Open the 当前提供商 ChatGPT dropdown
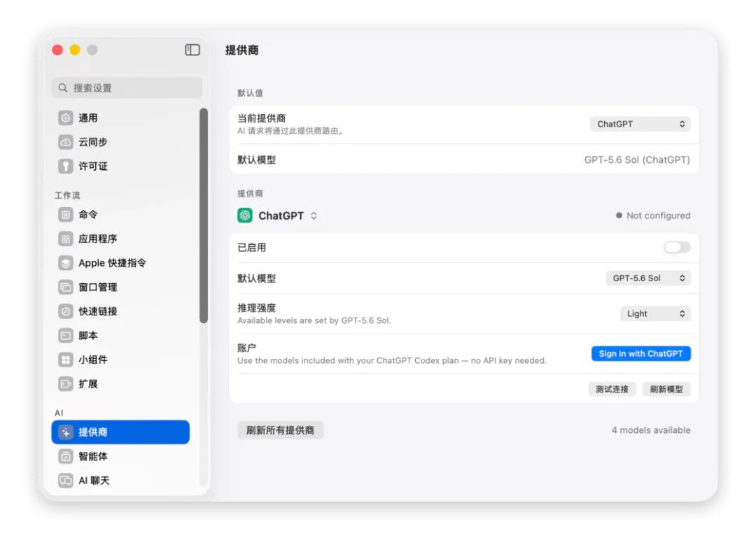This screenshot has width=756, height=547. pos(640,124)
